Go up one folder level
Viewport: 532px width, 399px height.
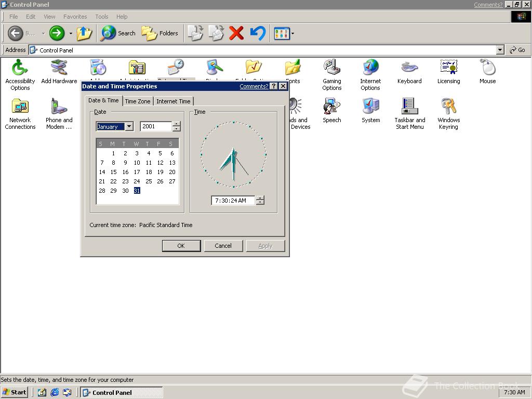point(84,33)
